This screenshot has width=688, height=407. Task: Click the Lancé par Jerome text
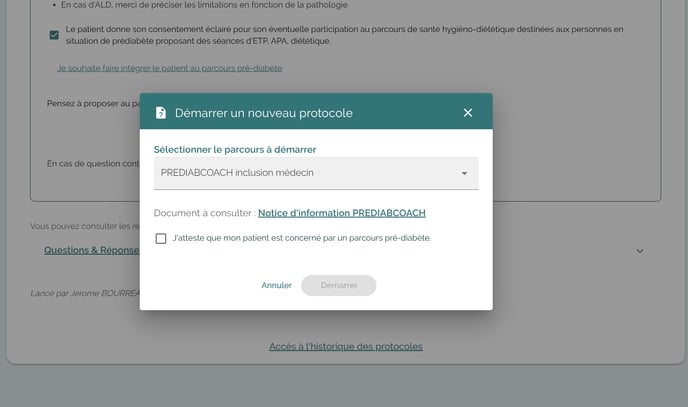tap(85, 293)
